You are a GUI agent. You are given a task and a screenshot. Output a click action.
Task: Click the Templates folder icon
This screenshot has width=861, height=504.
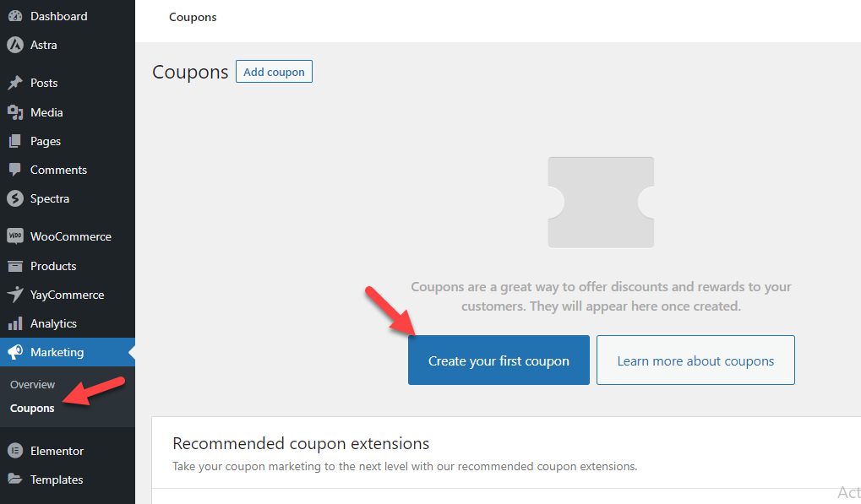(x=15, y=480)
